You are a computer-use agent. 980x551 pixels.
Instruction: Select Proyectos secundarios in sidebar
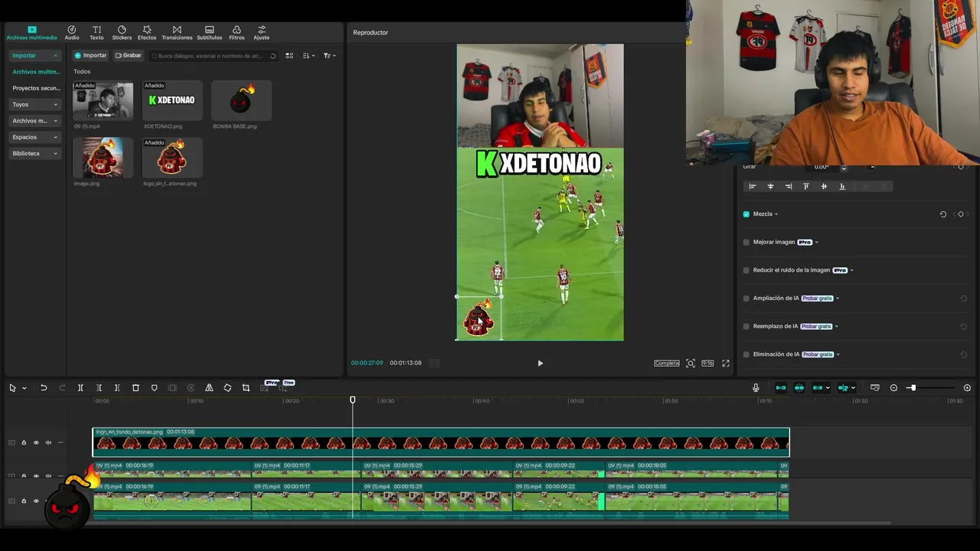35,88
